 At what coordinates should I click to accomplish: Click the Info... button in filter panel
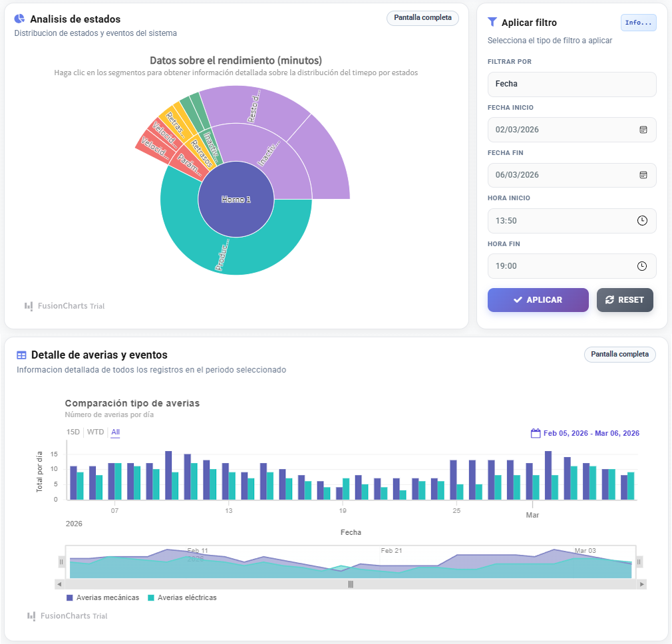[638, 23]
